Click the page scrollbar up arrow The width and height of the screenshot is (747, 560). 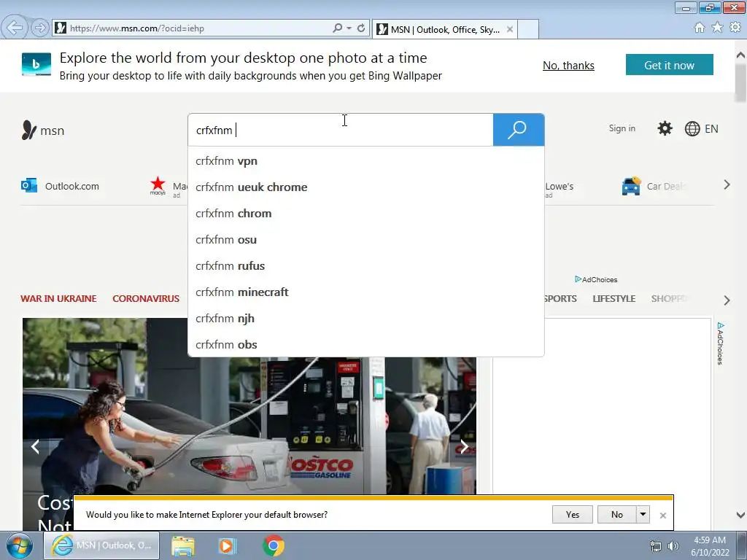[740, 55]
